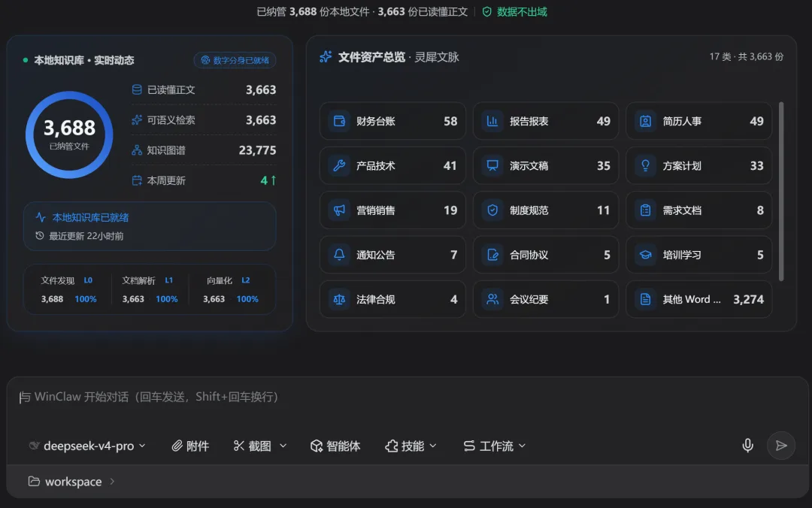The image size is (812, 508).
Task: Click the 演示文稿 count 35
Action: pyautogui.click(x=603, y=166)
